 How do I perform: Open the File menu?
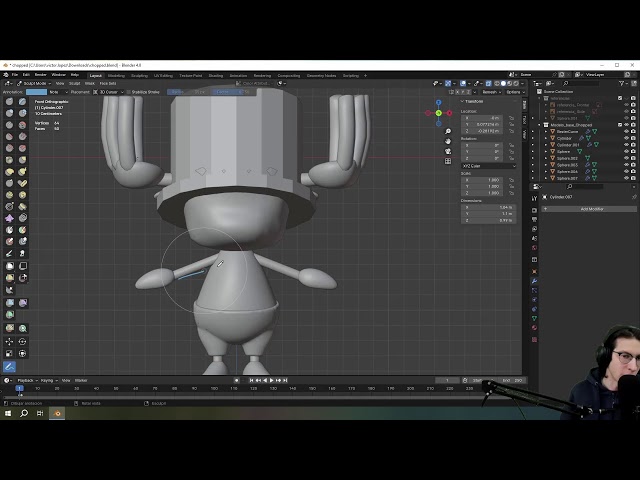coord(15,75)
